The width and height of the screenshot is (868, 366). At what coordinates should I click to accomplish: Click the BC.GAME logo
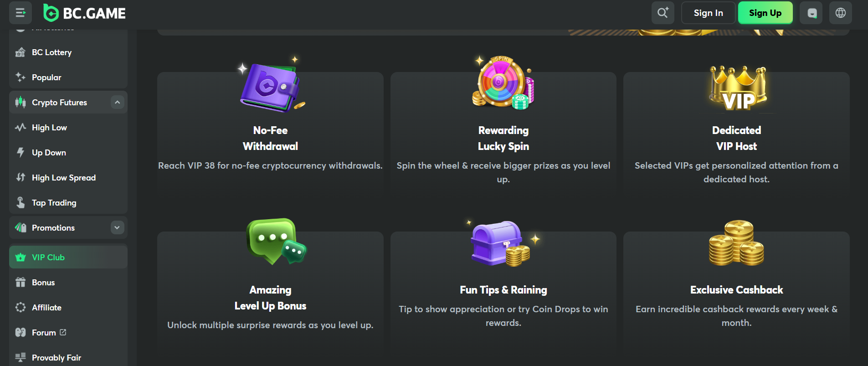(x=85, y=13)
